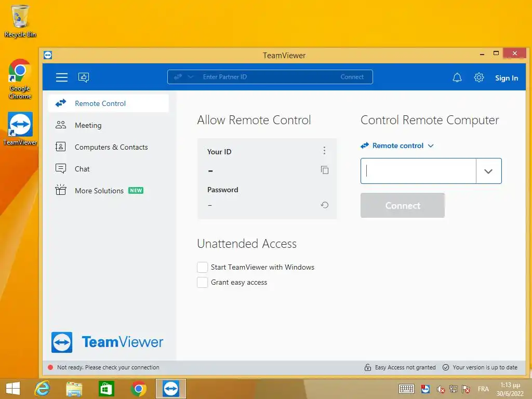Copy Your ID with the copy icon
Viewport: 532px width, 399px height.
325,170
